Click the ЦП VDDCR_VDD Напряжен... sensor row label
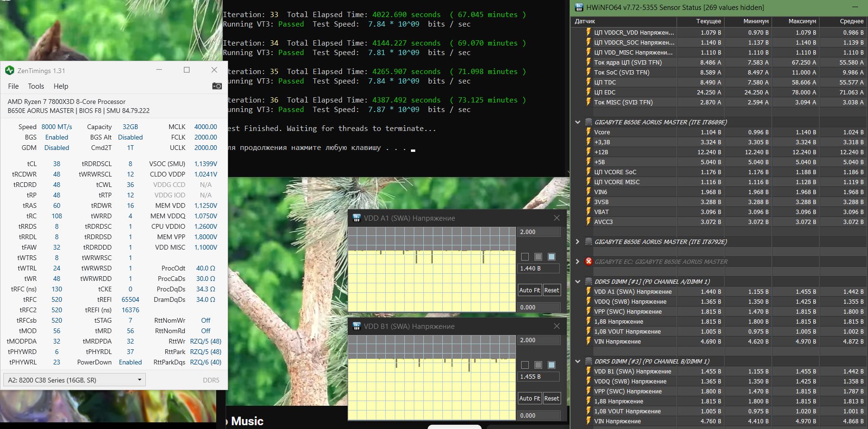 pos(634,32)
